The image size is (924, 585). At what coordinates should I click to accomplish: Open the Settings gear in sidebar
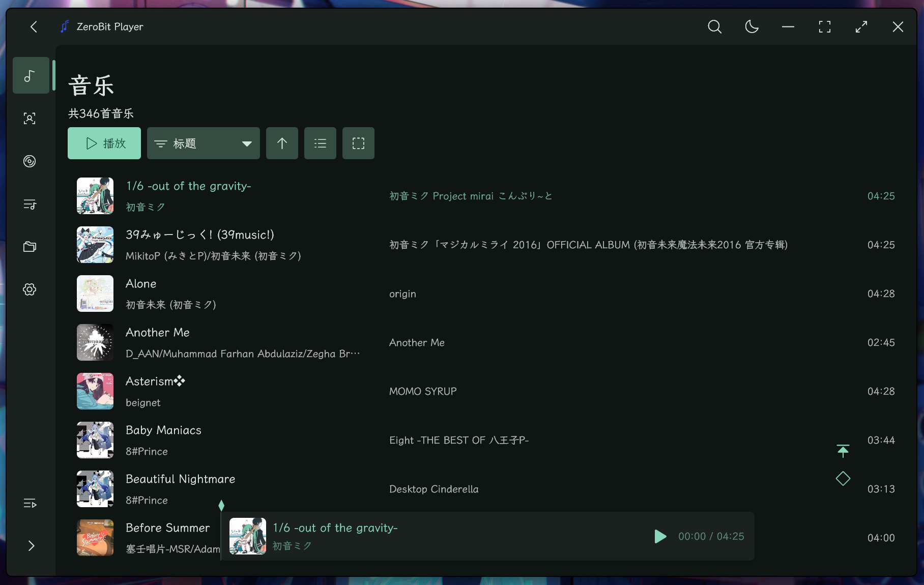tap(30, 289)
